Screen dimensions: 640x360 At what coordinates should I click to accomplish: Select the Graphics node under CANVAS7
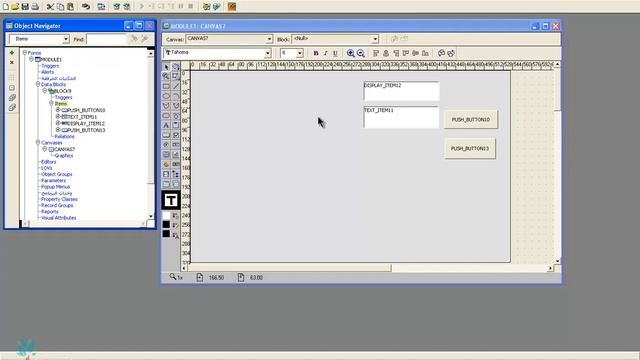(x=64, y=156)
